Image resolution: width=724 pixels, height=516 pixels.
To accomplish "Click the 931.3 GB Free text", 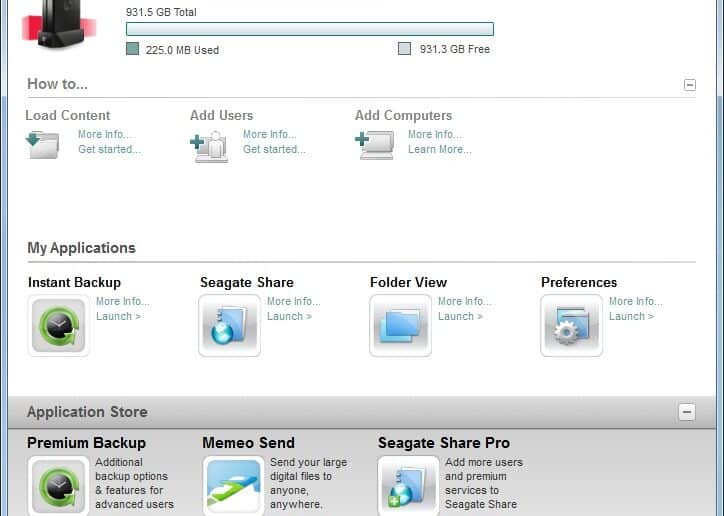I will (x=455, y=49).
